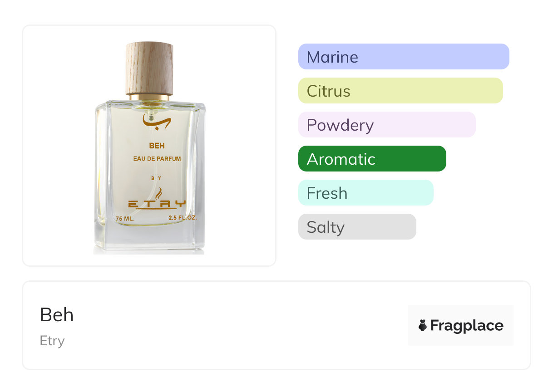The height and width of the screenshot is (392, 553).
Task: Click the gray Salty accord bar
Action: pos(357,227)
